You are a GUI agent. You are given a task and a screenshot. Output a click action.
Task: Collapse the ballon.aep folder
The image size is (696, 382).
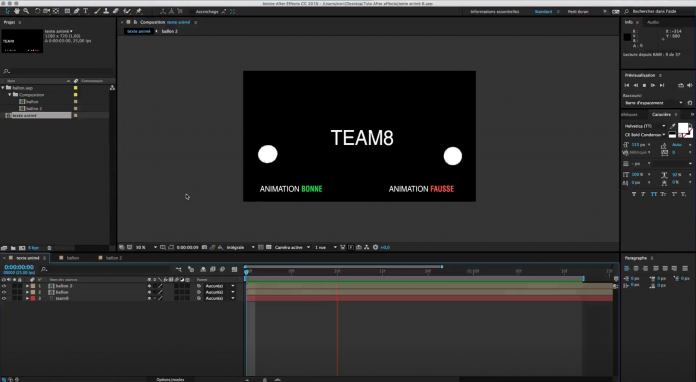(x=4, y=88)
